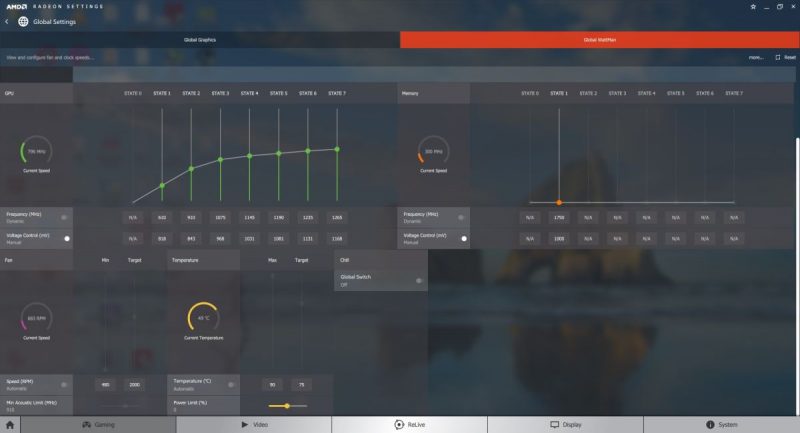Click the GPU State 1 green graph point
Screen dimensions: 800x433
(162, 186)
